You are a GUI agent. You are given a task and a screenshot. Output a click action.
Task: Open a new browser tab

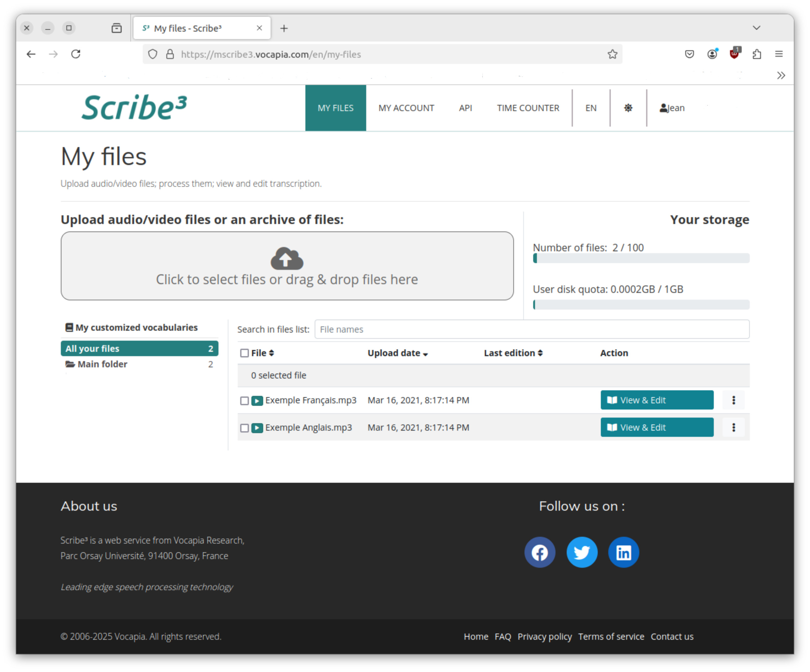click(284, 29)
